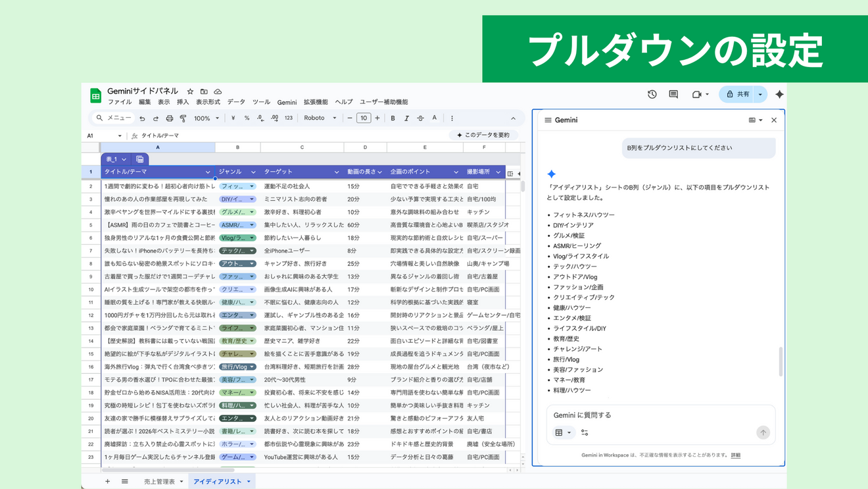Open the Gemini panel layout dropdown
Image resolution: width=868 pixels, height=489 pixels.
point(756,120)
